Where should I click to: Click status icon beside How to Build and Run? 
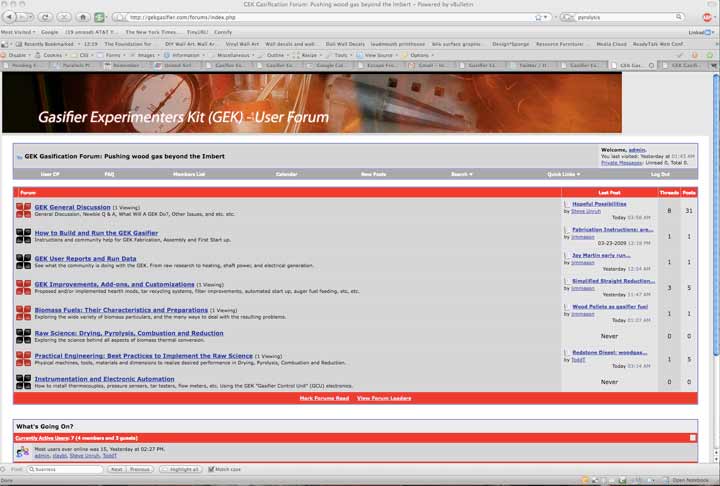pos(23,236)
